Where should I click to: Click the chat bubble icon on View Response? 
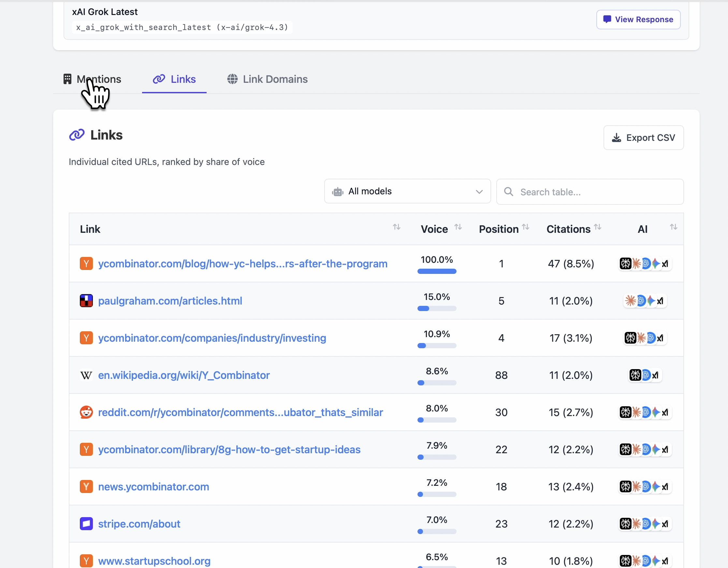[x=607, y=19]
